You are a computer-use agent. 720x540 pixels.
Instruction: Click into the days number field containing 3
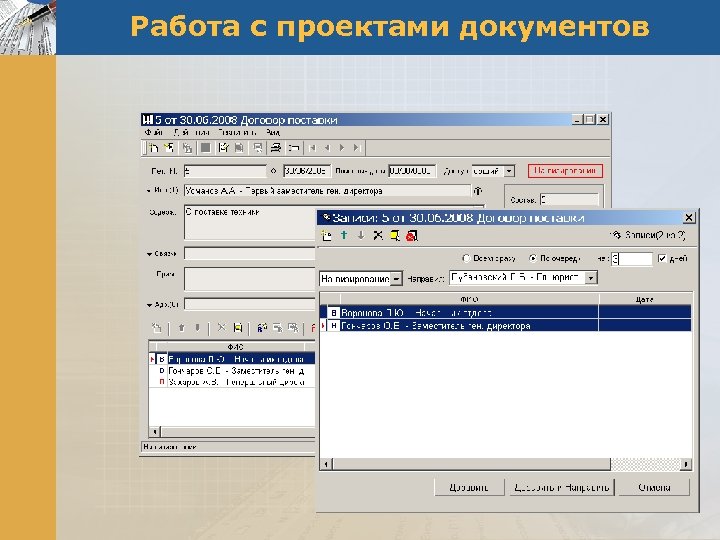tap(631, 259)
